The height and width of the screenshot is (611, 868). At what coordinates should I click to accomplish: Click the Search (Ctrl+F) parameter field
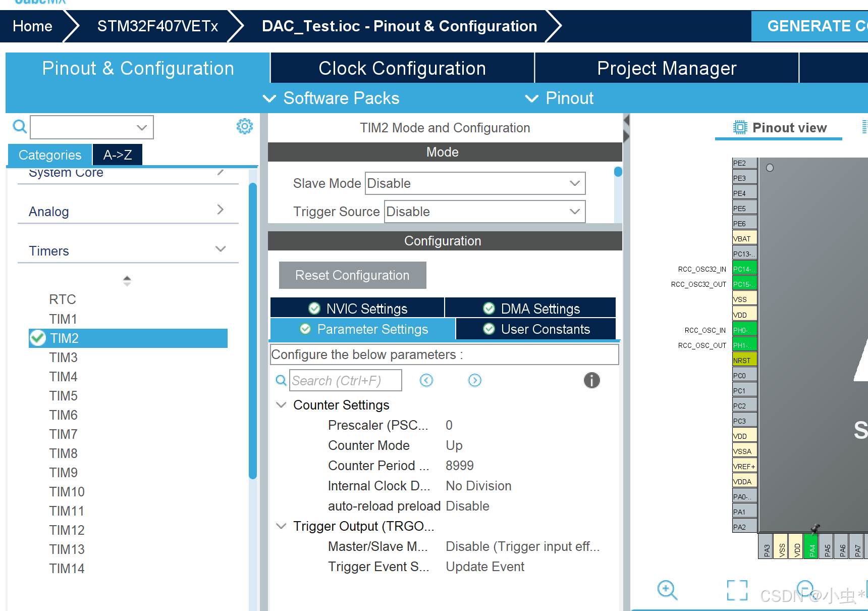346,380
